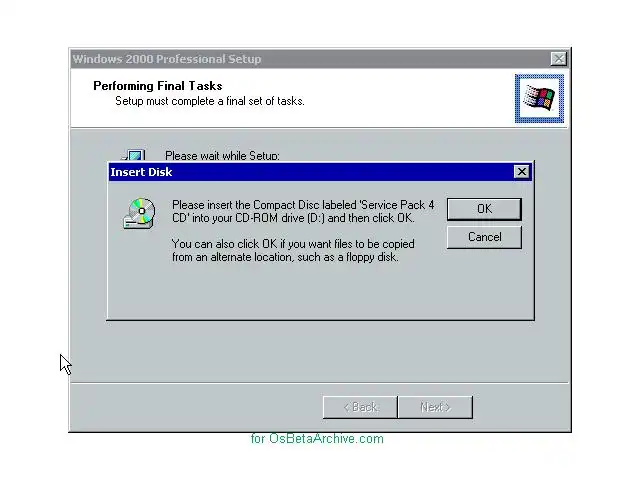Click the CD-ROM drive icon in dialog
Screen dimensions: 640x480
tap(139, 213)
